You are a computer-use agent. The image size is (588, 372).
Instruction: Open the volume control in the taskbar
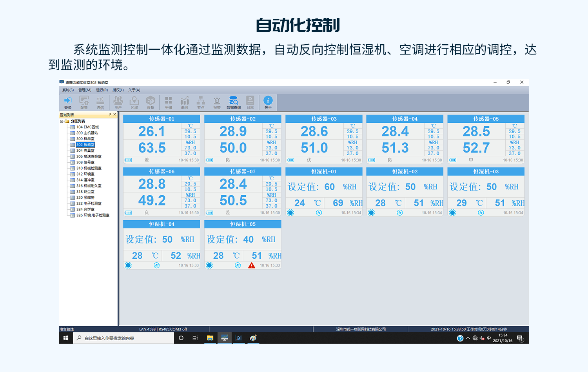481,338
